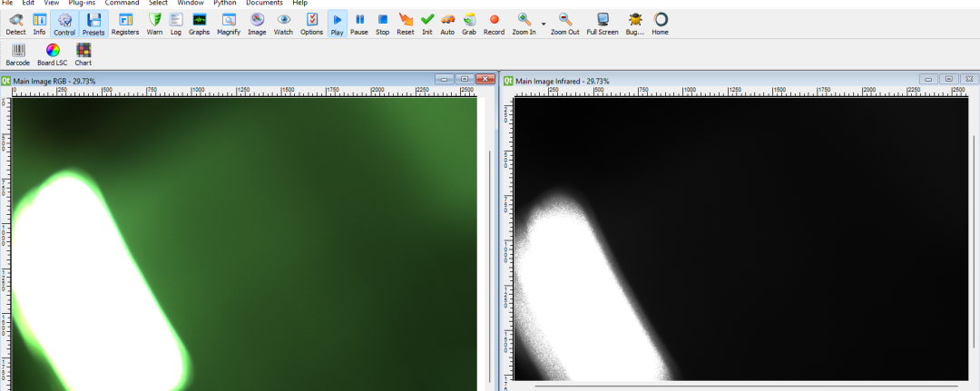Stop the image stream
Screen dimensions: 980x391
[x=383, y=24]
